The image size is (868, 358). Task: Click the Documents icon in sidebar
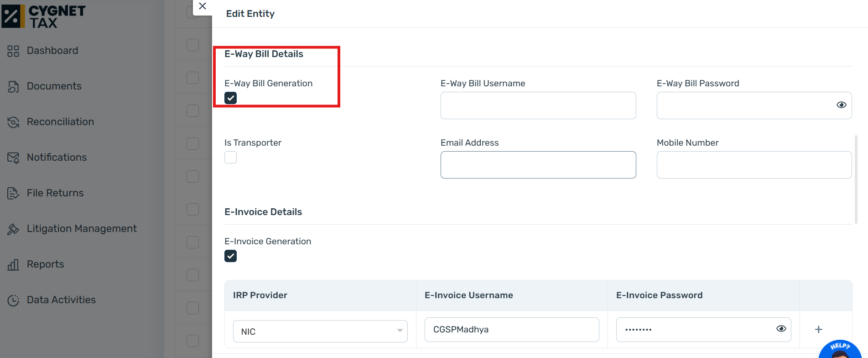coord(13,87)
